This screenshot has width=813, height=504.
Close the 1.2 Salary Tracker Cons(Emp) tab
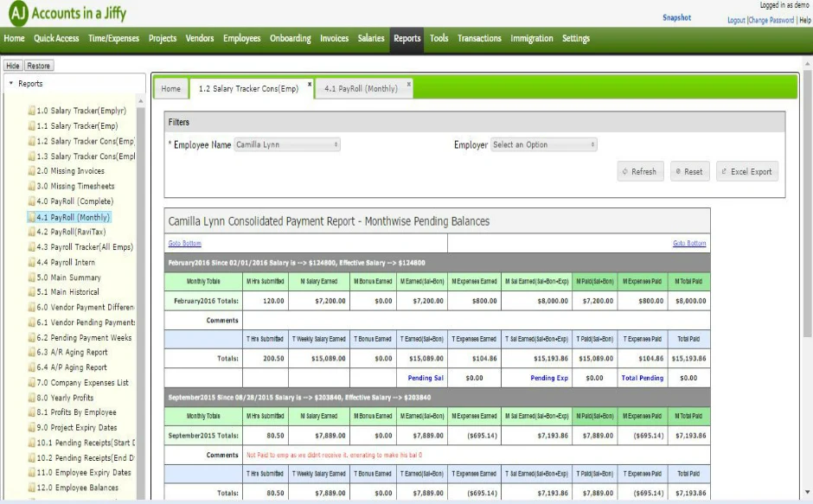310,84
